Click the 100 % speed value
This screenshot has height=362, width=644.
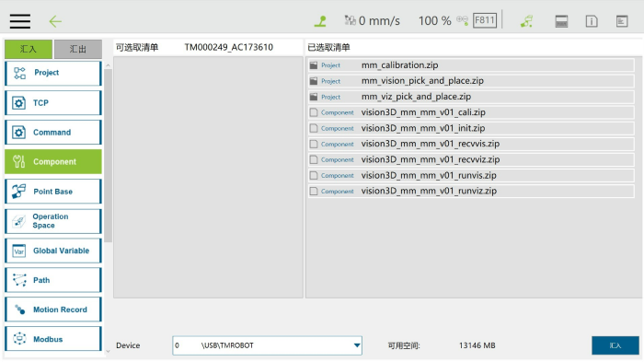(x=434, y=20)
